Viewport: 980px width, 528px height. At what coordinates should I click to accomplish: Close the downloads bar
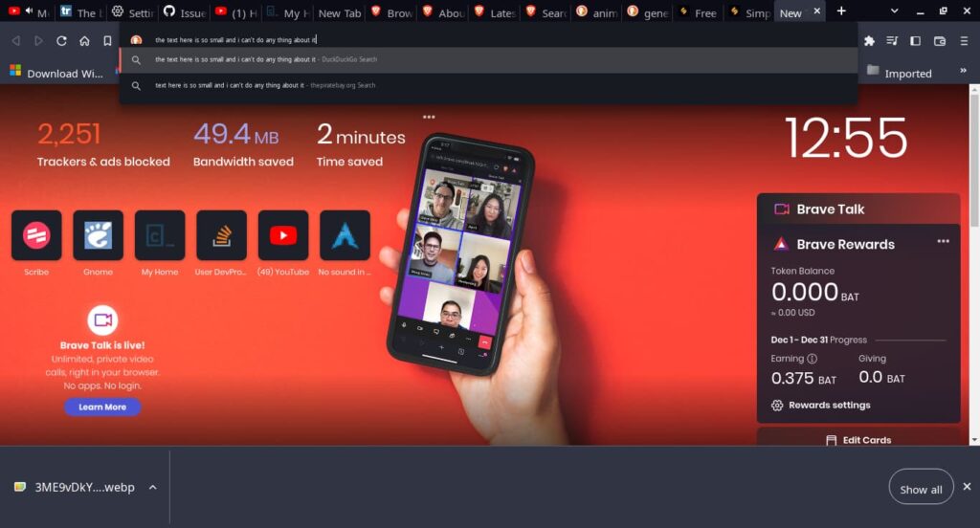pos(967,486)
